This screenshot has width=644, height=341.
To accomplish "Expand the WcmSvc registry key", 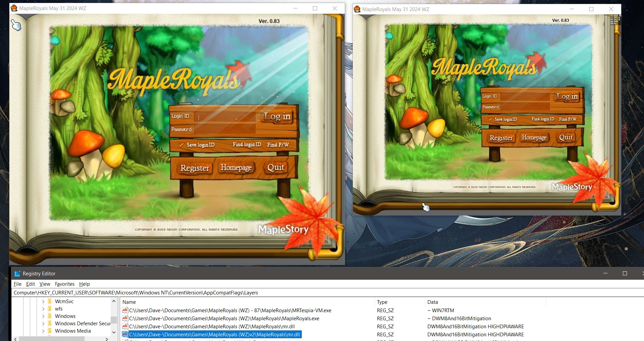I will click(x=43, y=301).
